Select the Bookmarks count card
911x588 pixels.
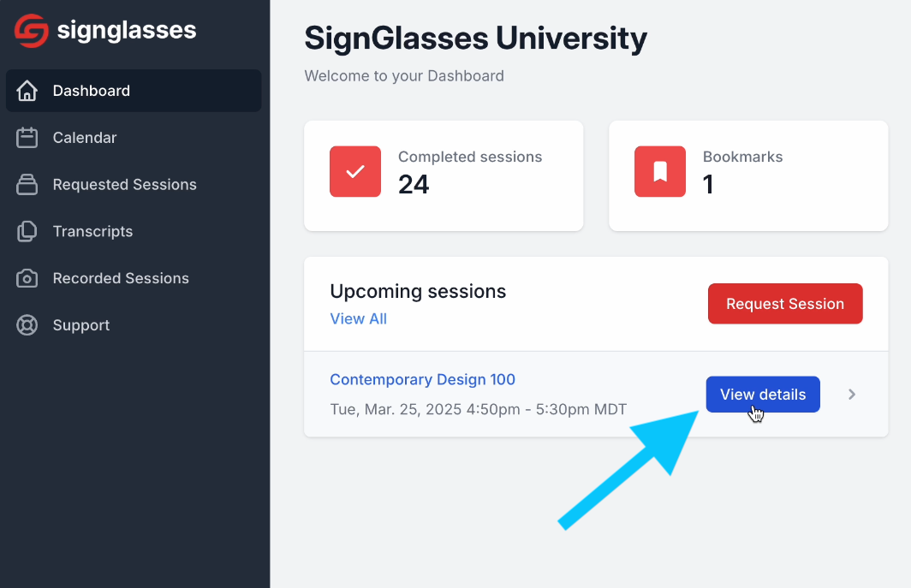pyautogui.click(x=748, y=176)
